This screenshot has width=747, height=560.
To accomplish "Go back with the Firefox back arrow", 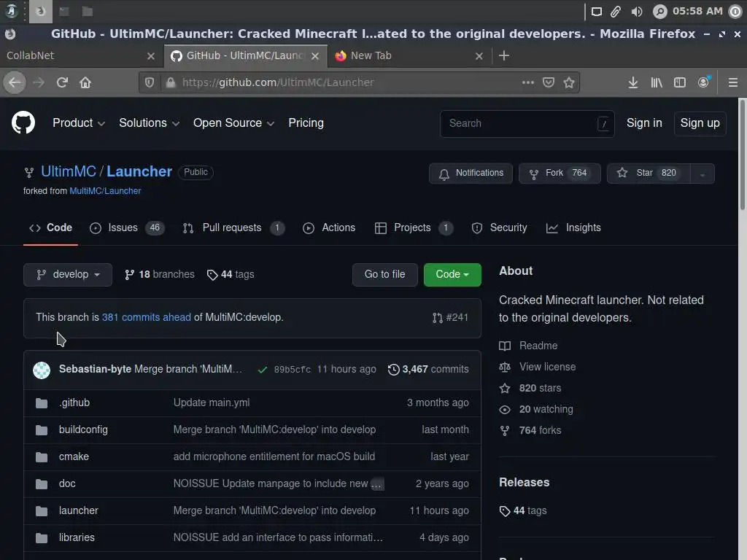I will coord(15,83).
